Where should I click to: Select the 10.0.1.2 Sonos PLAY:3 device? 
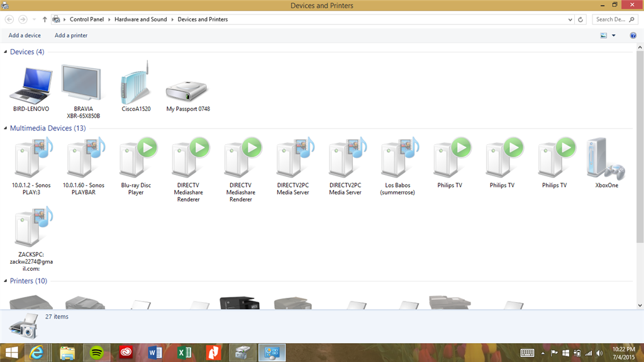point(31,167)
